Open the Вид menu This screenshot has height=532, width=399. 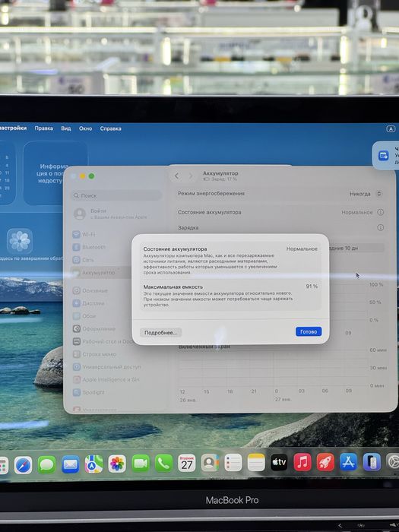[66, 128]
